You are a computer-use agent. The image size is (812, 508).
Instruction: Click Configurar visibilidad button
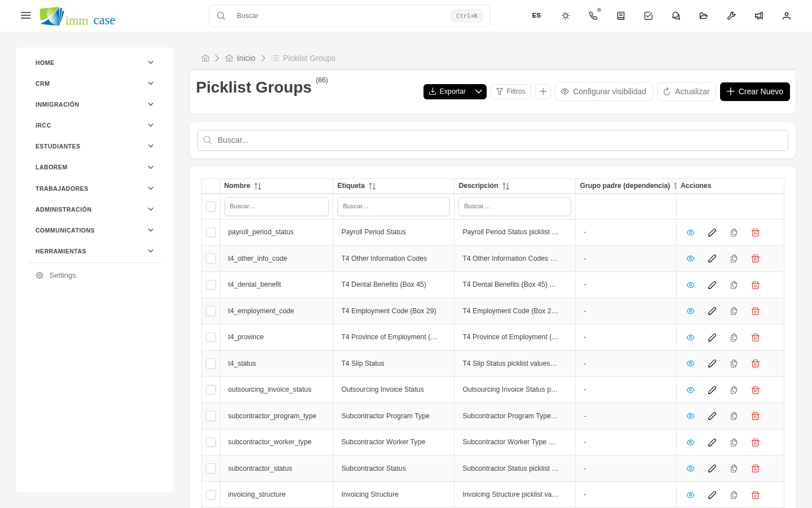coord(604,91)
